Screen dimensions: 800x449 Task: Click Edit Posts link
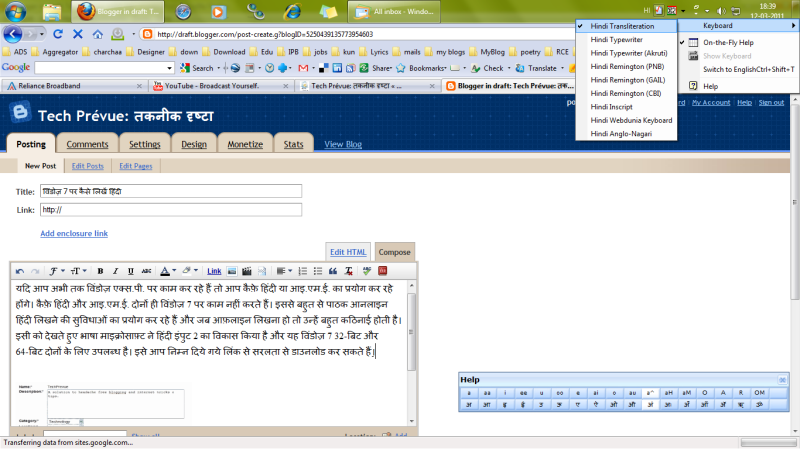(88, 166)
